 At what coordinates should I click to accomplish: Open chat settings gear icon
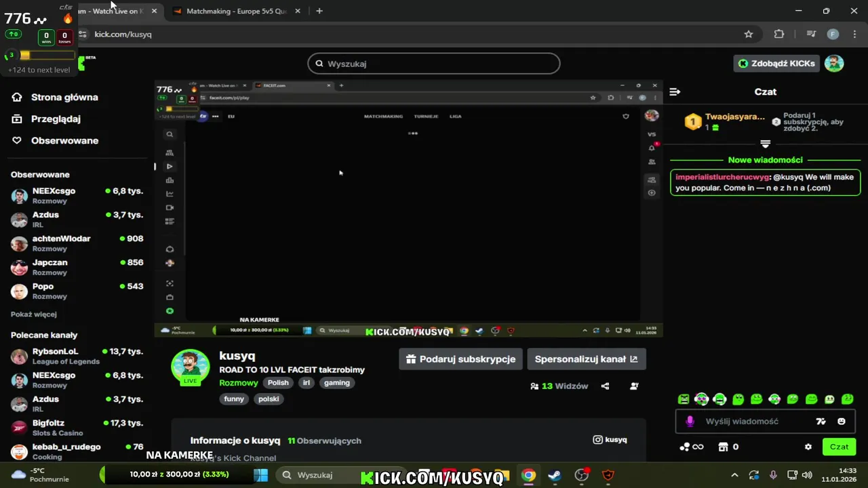[808, 447]
